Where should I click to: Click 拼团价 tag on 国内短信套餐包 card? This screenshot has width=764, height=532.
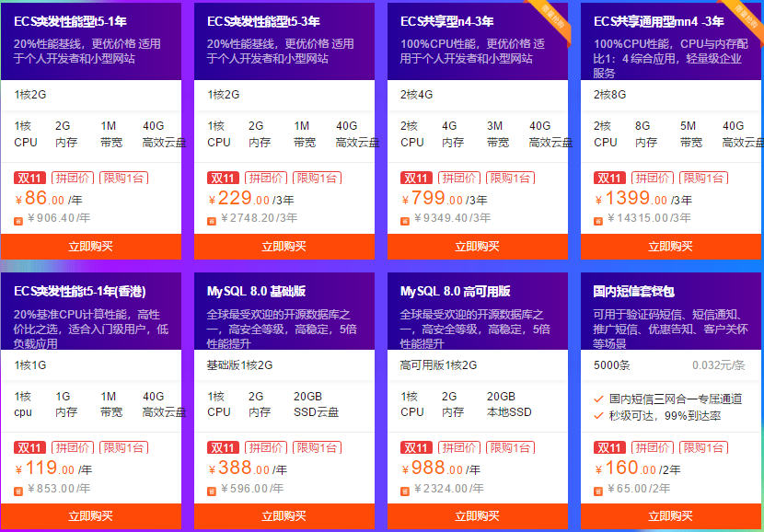[652, 447]
